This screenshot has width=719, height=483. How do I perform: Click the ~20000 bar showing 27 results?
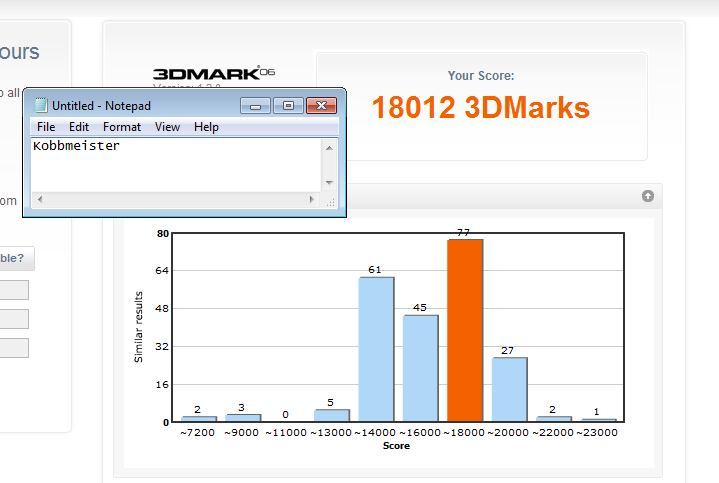509,389
